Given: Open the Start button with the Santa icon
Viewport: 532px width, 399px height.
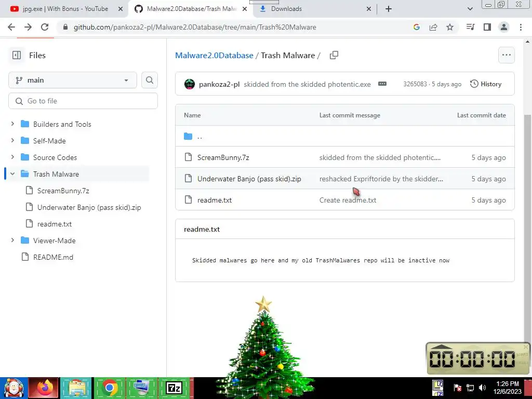Looking at the screenshot, I should (x=14, y=388).
